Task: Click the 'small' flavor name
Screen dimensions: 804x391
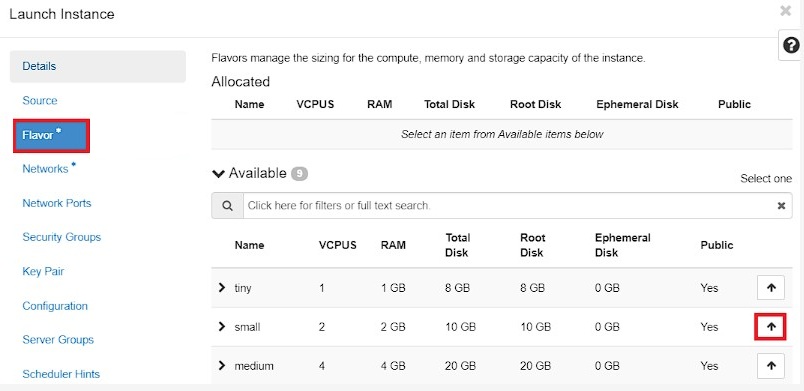Action: click(x=247, y=327)
